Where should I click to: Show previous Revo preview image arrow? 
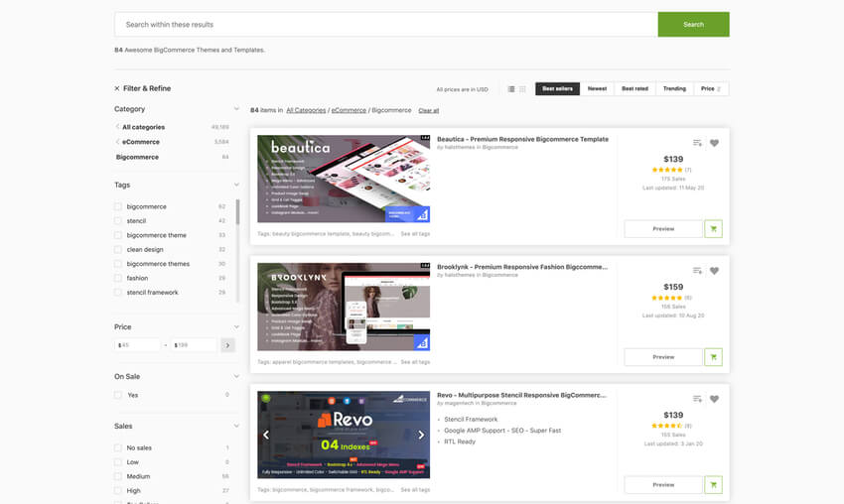(x=266, y=435)
